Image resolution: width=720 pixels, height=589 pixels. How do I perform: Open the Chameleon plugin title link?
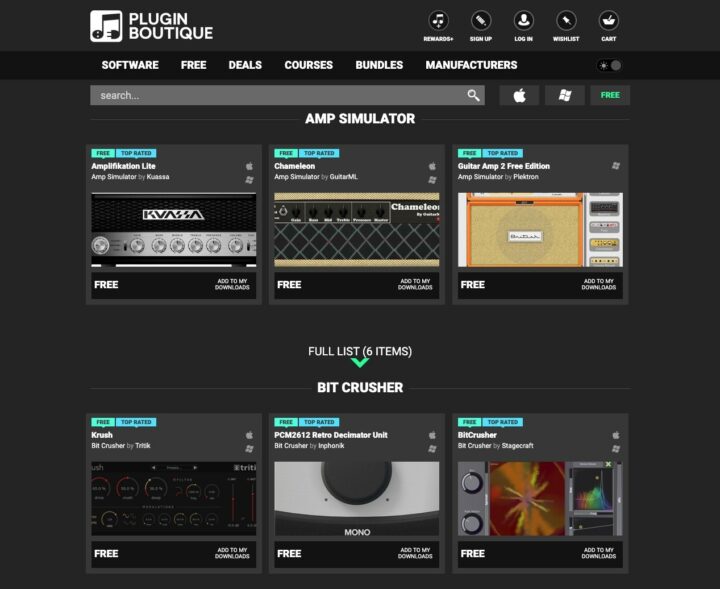point(295,166)
